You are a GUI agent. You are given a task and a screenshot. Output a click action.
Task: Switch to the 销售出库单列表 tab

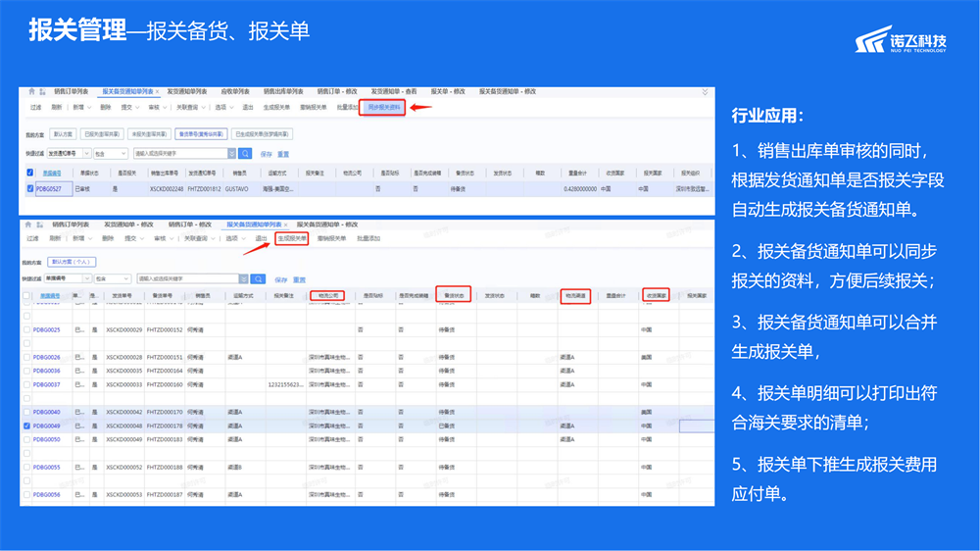point(283,92)
